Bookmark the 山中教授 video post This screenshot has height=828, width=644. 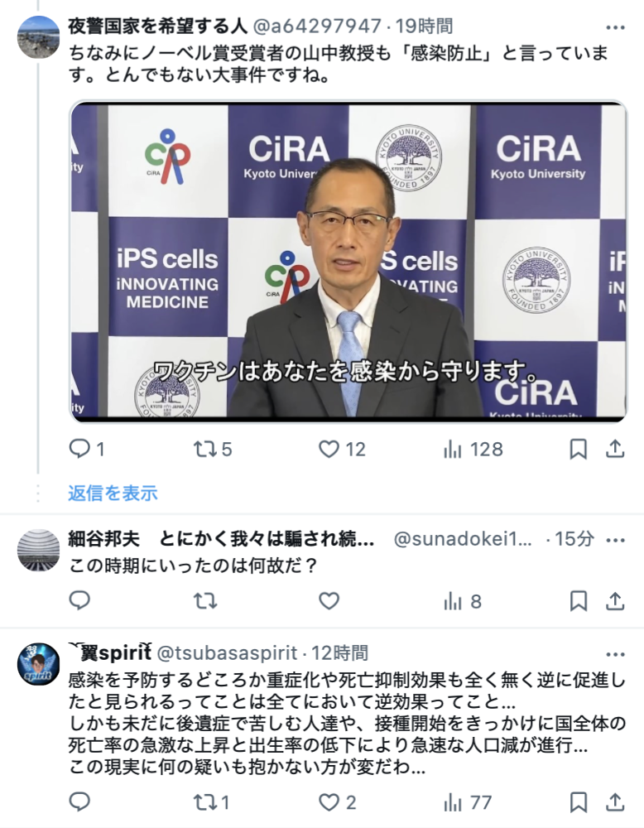[578, 450]
